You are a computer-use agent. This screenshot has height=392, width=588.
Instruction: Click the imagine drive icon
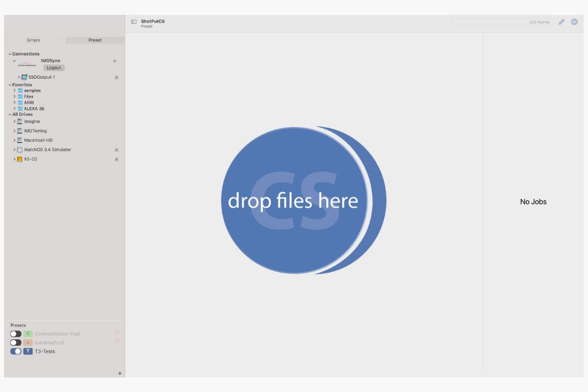click(20, 122)
